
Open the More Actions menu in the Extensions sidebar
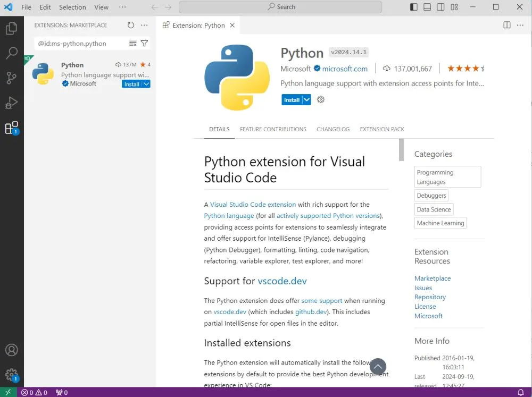[x=145, y=24]
